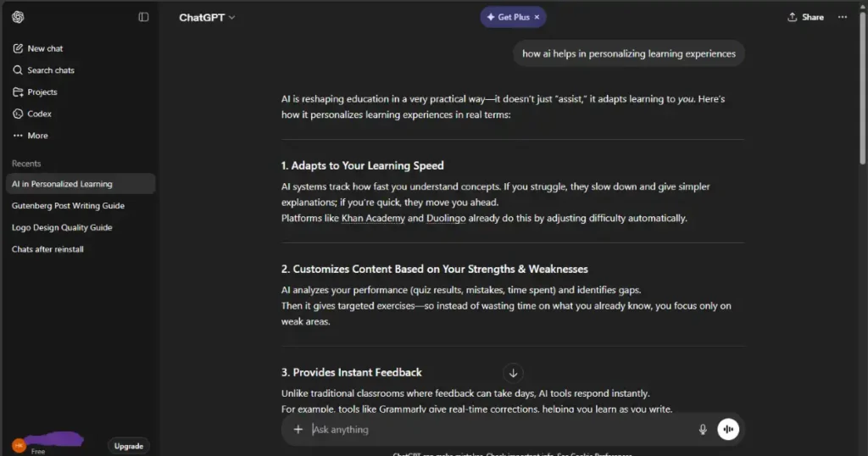Click the ChatGPT logo icon

18,17
